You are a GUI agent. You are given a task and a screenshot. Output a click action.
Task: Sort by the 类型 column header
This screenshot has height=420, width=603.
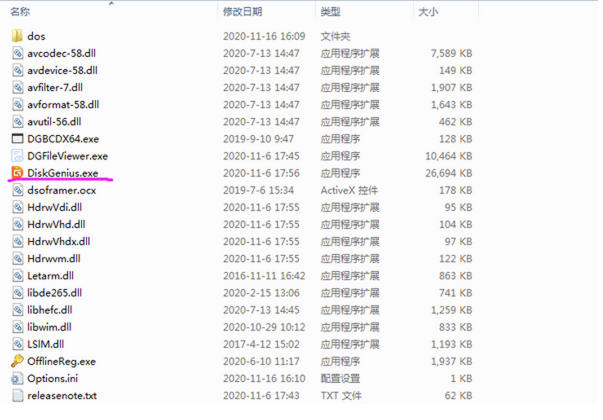click(x=330, y=12)
